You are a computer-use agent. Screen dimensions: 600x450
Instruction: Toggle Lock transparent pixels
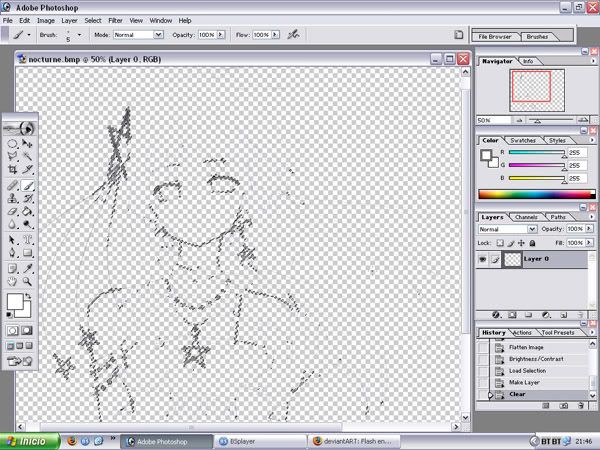500,243
